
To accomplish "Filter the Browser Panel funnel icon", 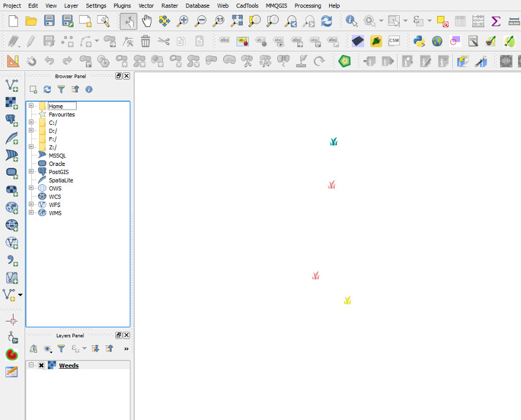I will [x=61, y=89].
